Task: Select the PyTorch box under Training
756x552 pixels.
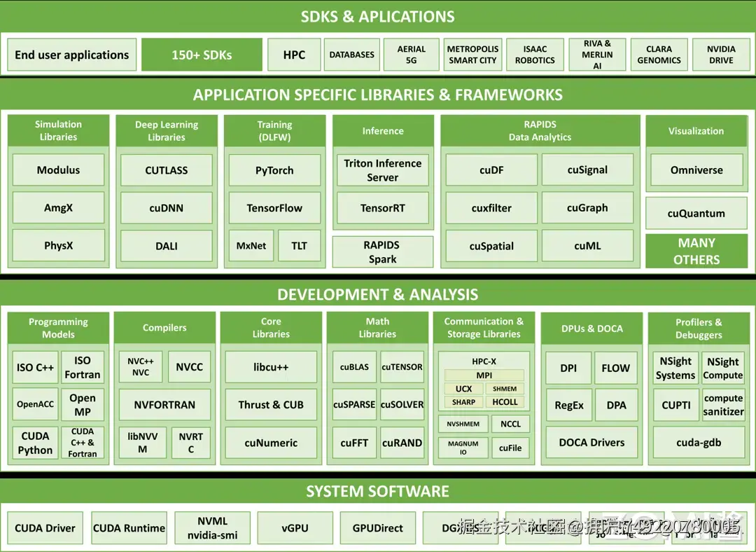Action: (x=274, y=170)
